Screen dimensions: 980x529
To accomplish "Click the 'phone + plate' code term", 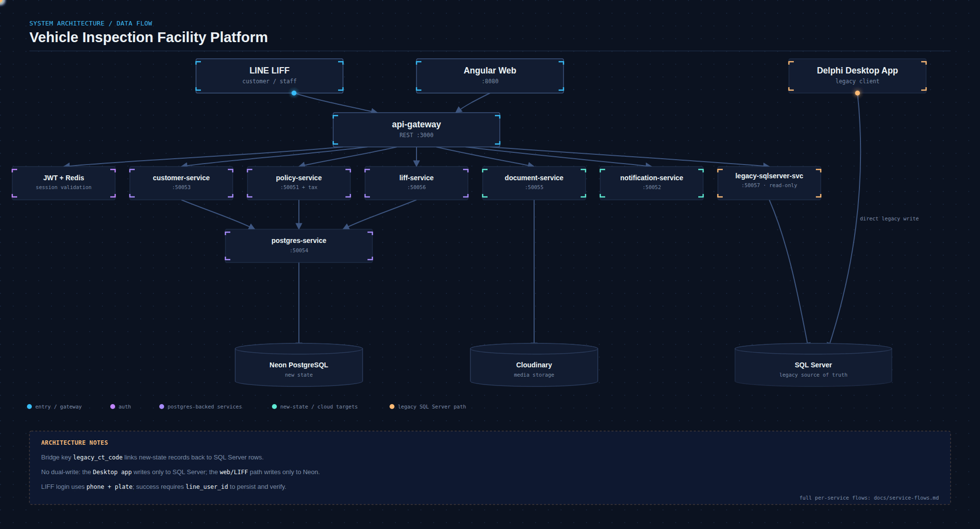I will tap(109, 487).
